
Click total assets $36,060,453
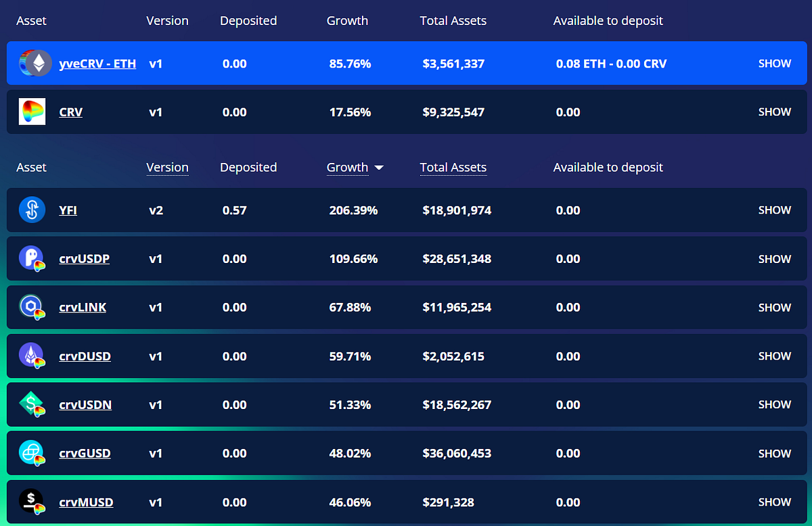click(x=457, y=454)
